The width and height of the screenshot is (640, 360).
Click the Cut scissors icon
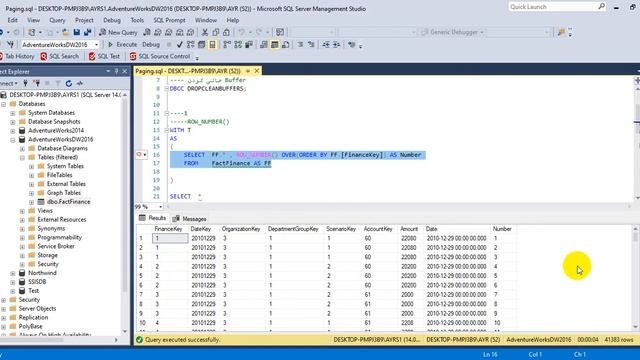(x=205, y=32)
